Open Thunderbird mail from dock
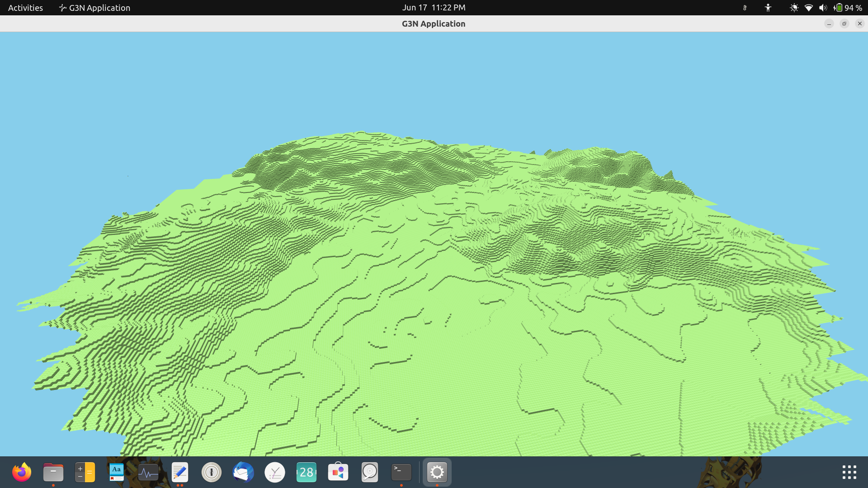868x488 pixels. 243,473
